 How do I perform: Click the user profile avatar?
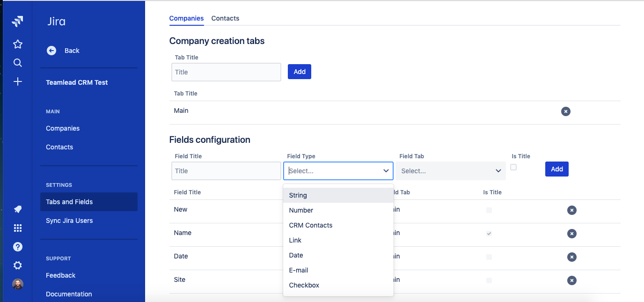coord(18,284)
